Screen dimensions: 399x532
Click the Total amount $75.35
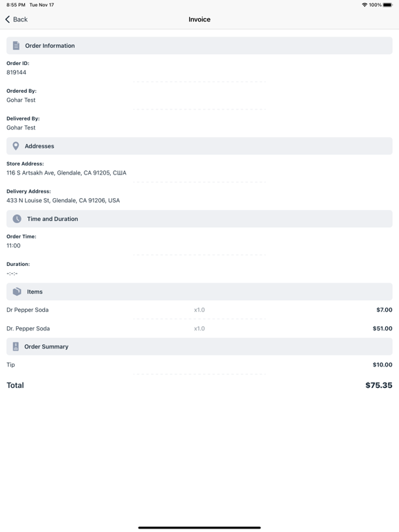click(379, 385)
